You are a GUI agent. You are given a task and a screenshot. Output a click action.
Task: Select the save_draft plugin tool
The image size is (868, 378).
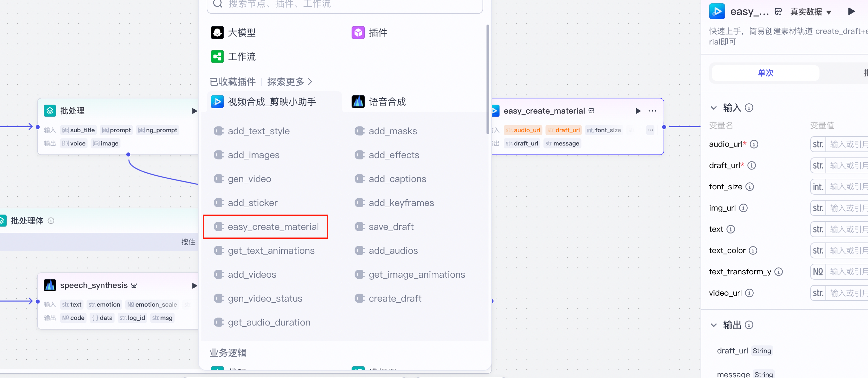coord(391,227)
